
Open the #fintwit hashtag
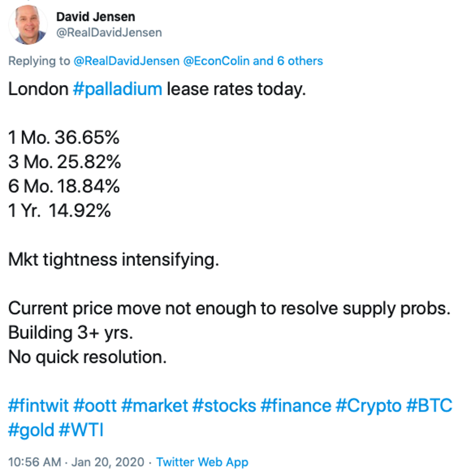tap(38, 406)
